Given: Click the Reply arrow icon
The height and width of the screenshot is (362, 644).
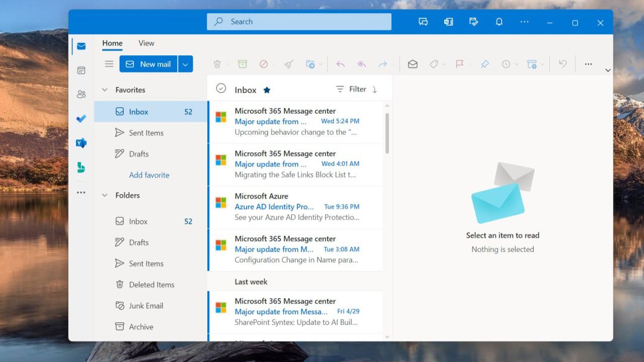Looking at the screenshot, I should click(x=341, y=64).
